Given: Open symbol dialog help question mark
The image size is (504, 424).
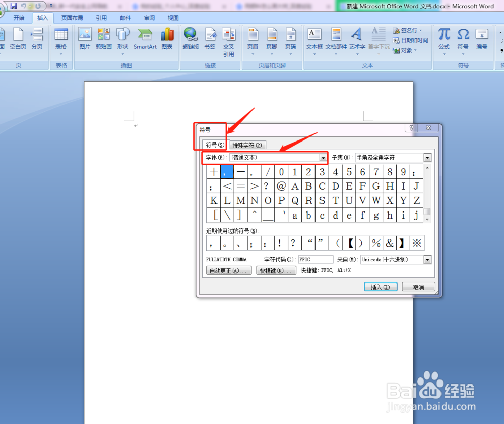Looking at the screenshot, I should [411, 128].
